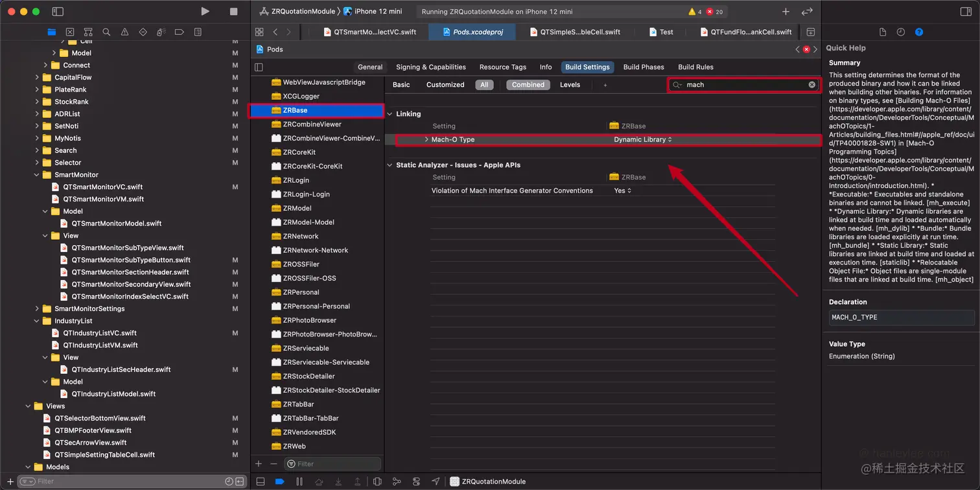Image resolution: width=980 pixels, height=490 pixels.
Task: Open the Project navigator folder icon
Action: (52, 32)
